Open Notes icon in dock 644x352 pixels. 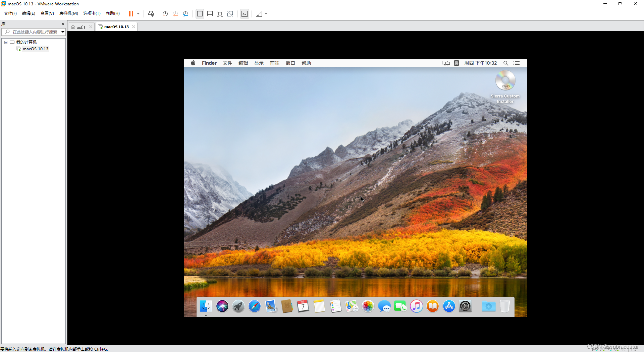(x=319, y=306)
